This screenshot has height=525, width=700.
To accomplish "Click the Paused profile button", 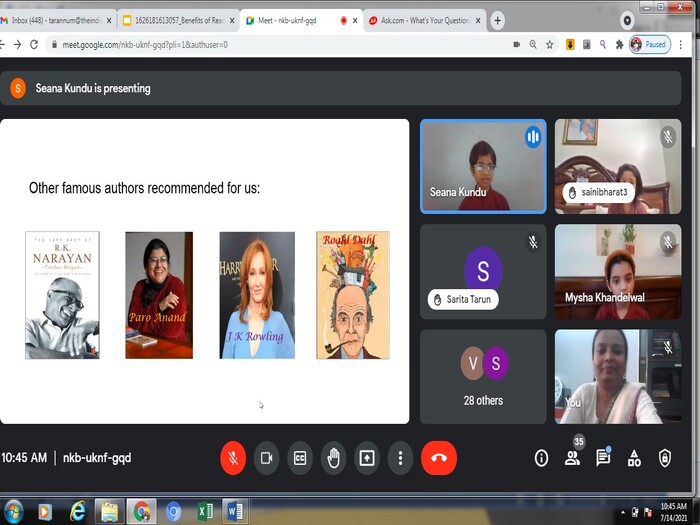I will [x=650, y=45].
